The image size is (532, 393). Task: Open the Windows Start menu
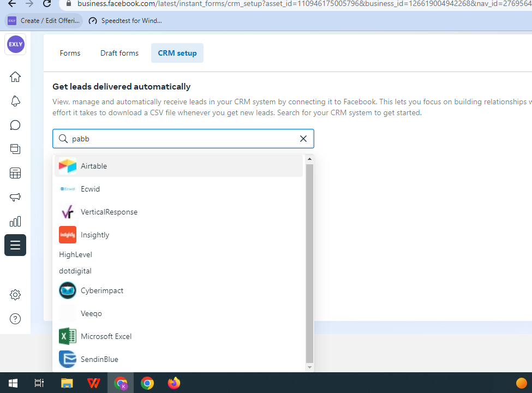(x=13, y=383)
